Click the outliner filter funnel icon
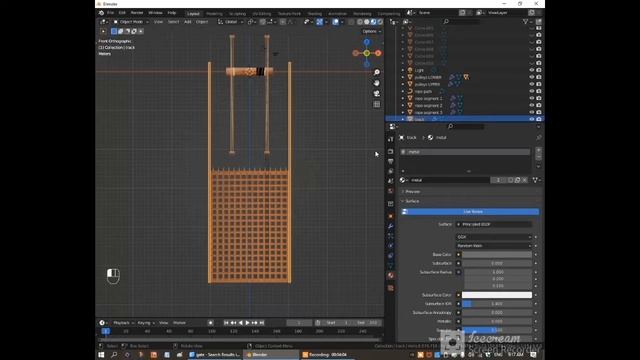 (525, 22)
